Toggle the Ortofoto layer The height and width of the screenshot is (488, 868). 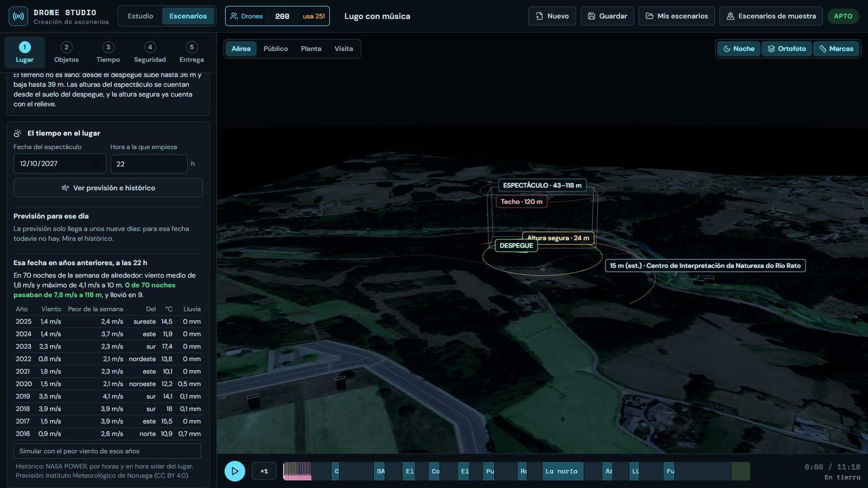pyautogui.click(x=787, y=49)
